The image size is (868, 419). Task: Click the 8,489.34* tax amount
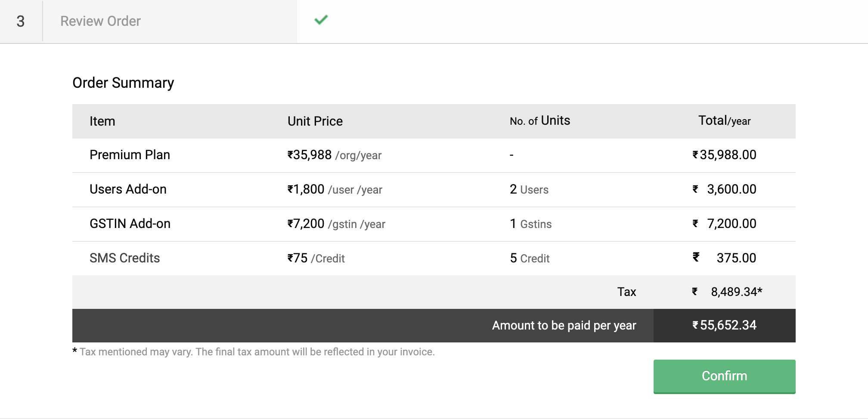[737, 292]
